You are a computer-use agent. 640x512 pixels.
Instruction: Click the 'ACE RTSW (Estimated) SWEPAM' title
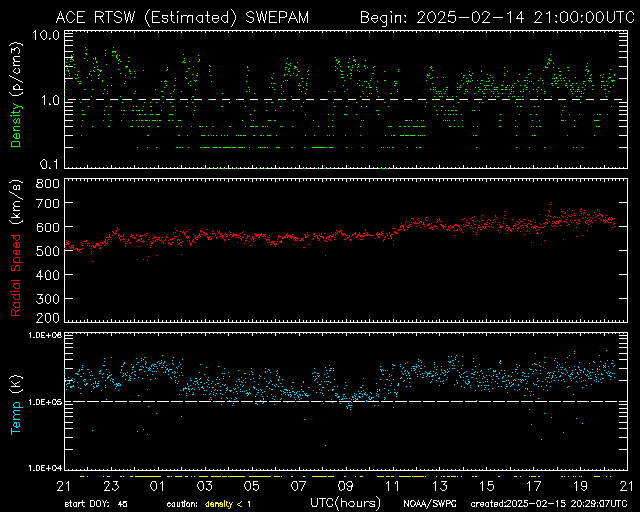click(182, 18)
